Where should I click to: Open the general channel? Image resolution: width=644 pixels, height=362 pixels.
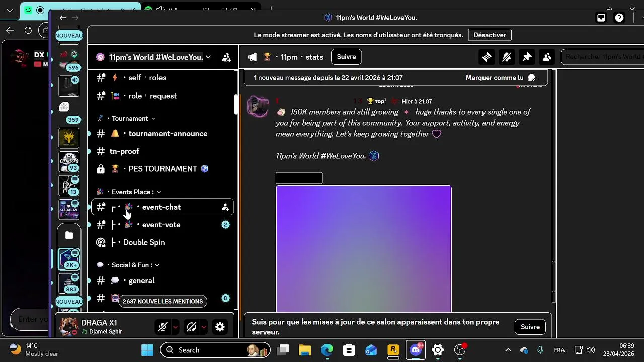162,281
